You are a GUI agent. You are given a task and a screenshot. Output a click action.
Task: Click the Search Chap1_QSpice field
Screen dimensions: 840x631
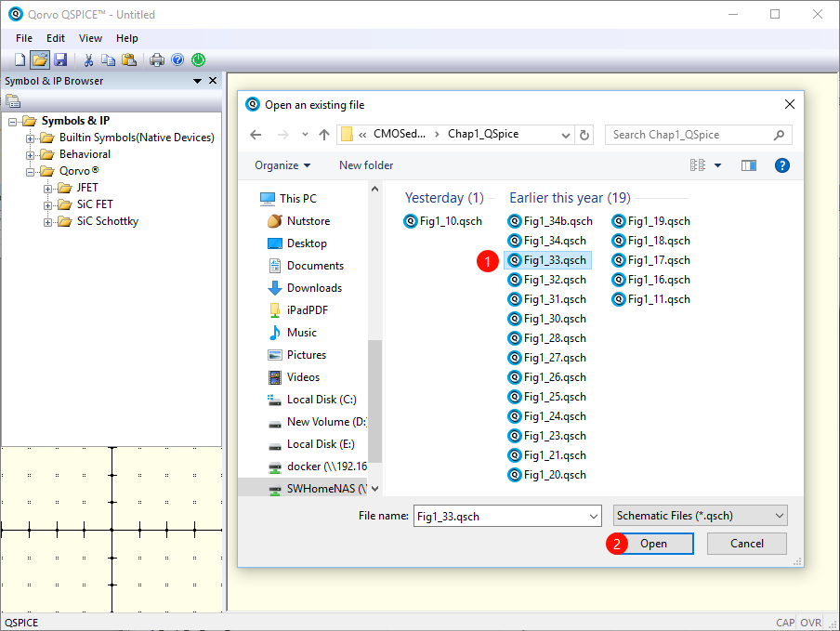coord(698,135)
